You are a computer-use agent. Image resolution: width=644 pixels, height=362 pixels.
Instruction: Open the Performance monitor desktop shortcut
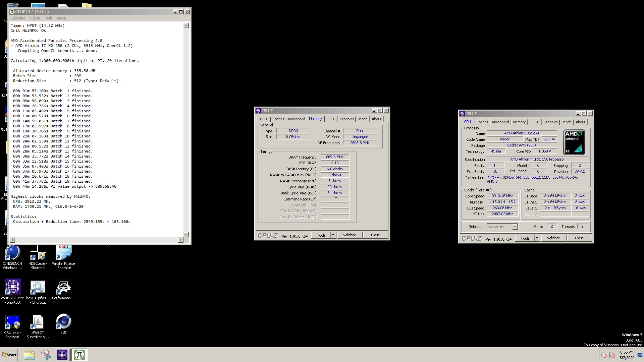pos(63,290)
